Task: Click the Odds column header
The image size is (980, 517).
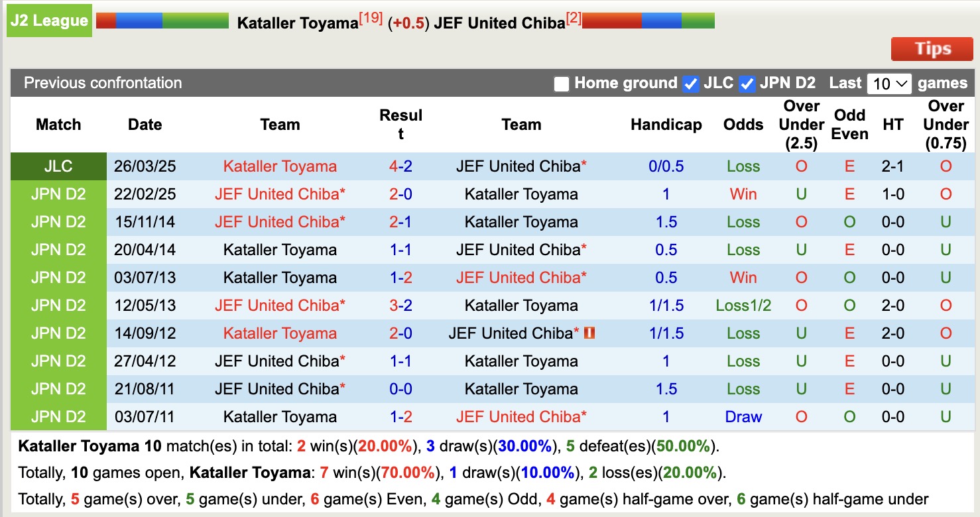Action: [743, 124]
